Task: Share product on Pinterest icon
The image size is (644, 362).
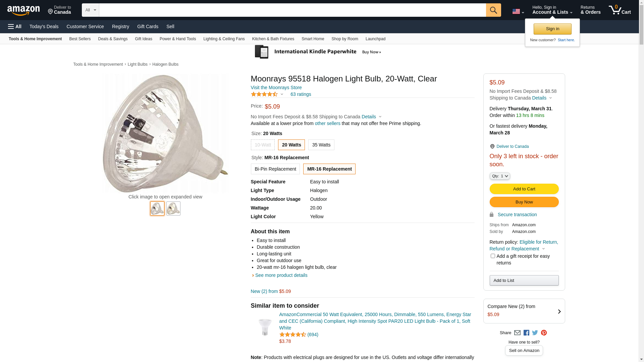Action: coord(544,333)
